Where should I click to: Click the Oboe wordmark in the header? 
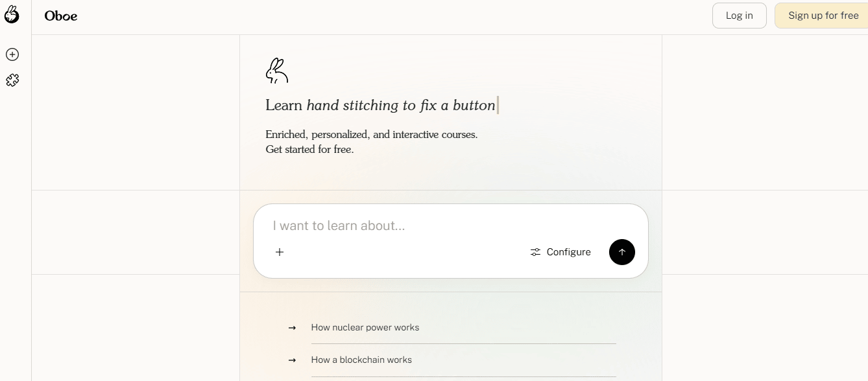[x=61, y=16]
